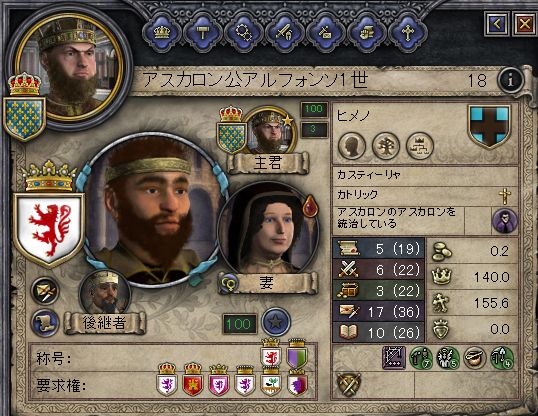This screenshot has width=538, height=416.
Task: Open the crown realm tab icon
Action: pyautogui.click(x=162, y=33)
